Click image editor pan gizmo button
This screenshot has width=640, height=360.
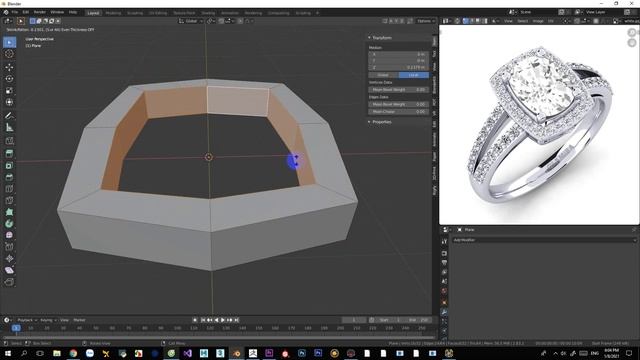coord(632,42)
